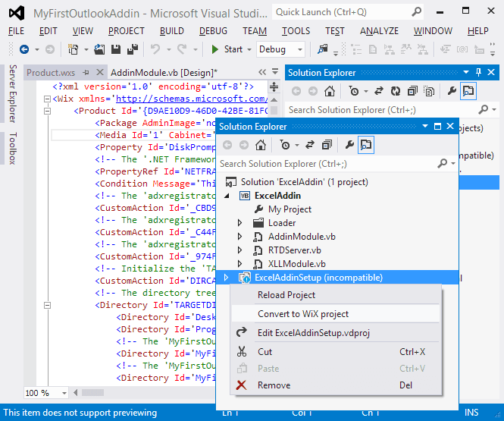The height and width of the screenshot is (421, 504).
Task: Toggle Preview Selected Items in docked Solution Explorer
Action: (x=468, y=91)
